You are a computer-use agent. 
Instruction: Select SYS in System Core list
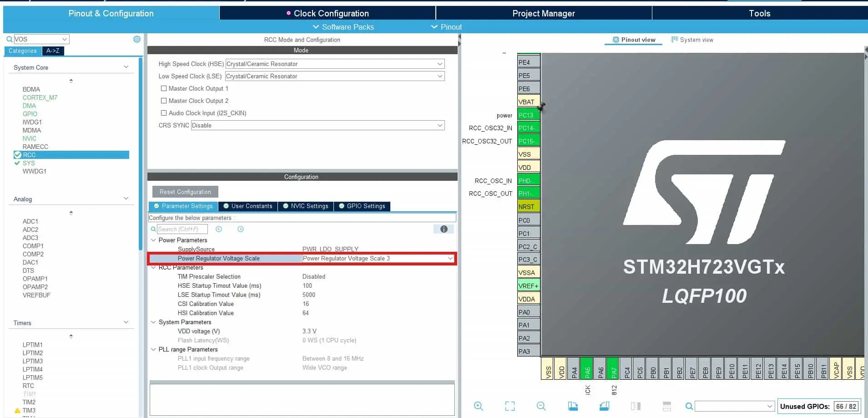coord(29,163)
